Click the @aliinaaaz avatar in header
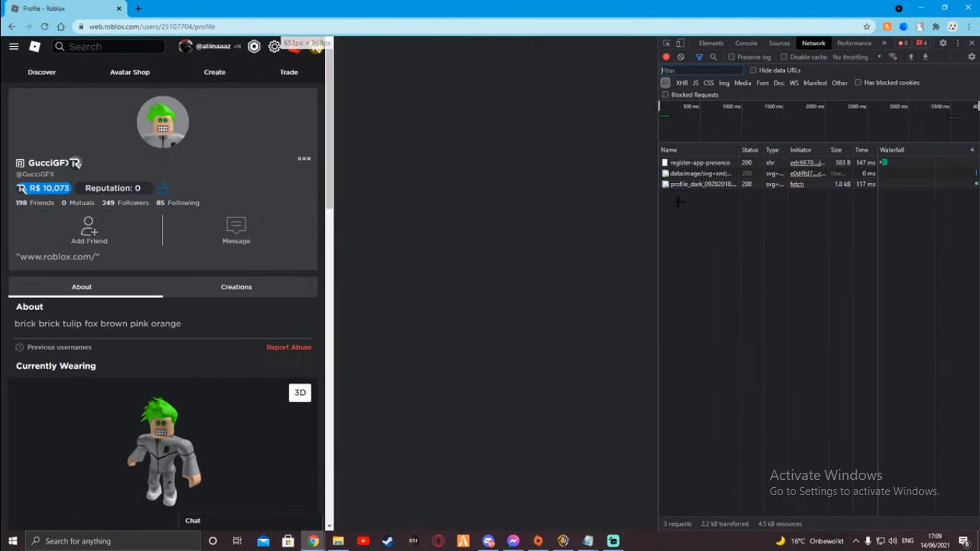This screenshot has height=551, width=980. (x=185, y=47)
